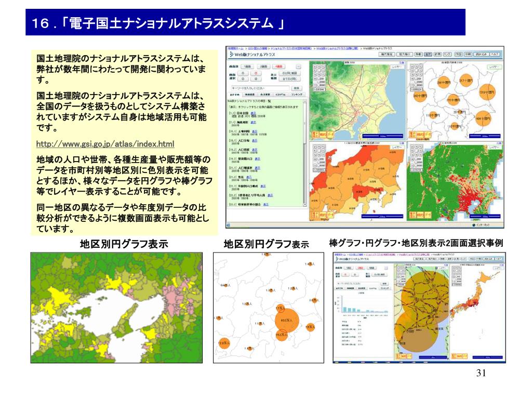This screenshot has height=399, width=532.
Task: Select highlighted screen ② in 画面選択
Action: (256, 73)
